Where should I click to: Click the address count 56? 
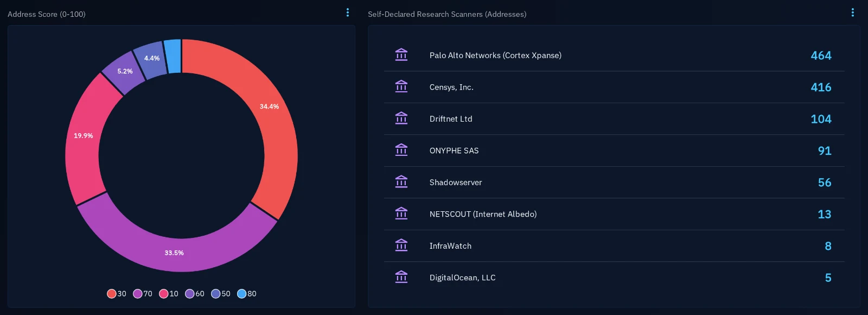(825, 182)
